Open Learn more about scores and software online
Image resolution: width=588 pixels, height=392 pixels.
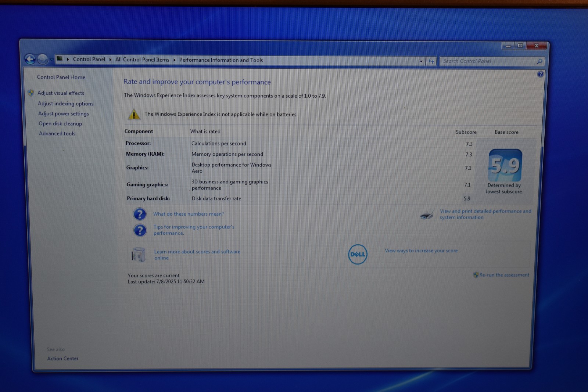[197, 255]
